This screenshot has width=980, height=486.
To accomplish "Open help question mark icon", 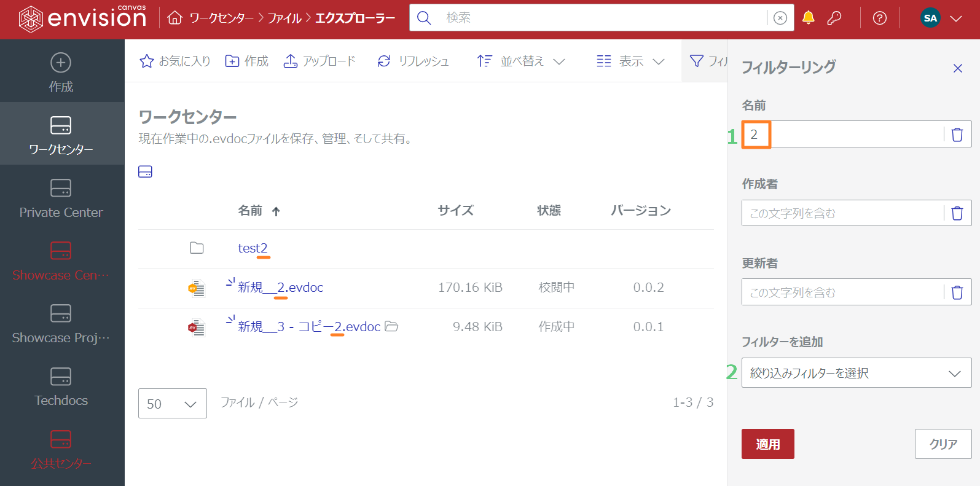I will 880,18.
